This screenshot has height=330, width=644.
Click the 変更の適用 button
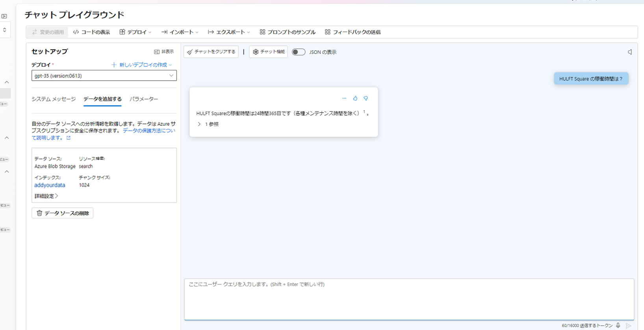(x=48, y=32)
